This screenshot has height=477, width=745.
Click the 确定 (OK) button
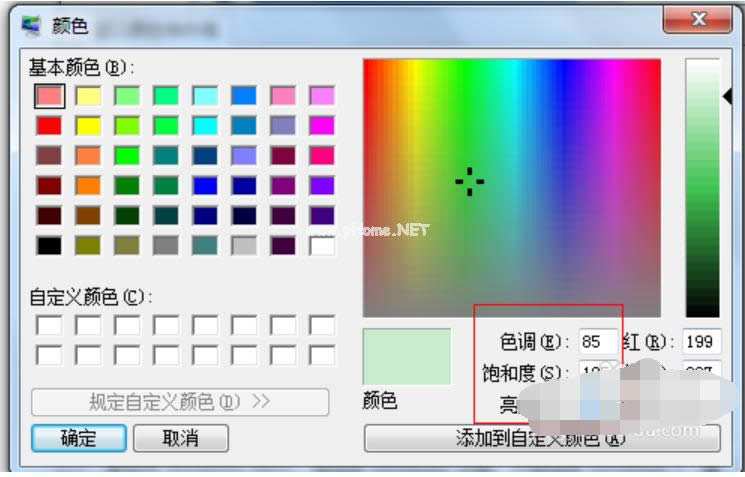click(79, 438)
